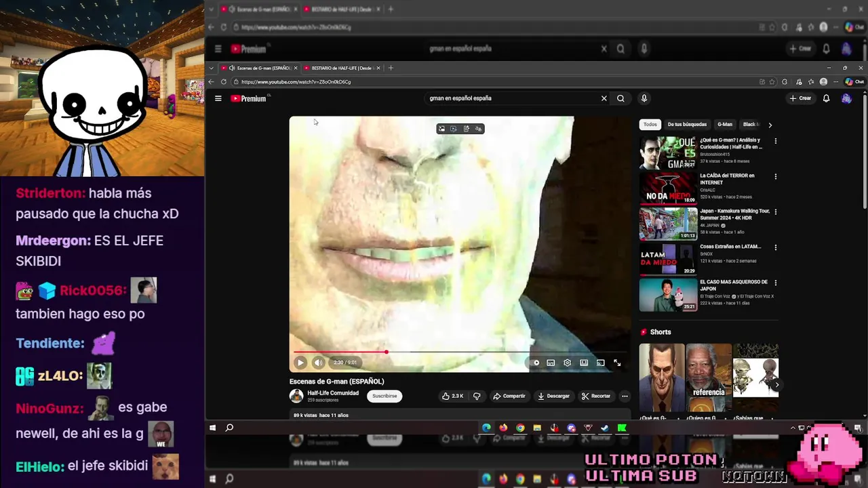Activate voice search microphone in front window

[644, 98]
